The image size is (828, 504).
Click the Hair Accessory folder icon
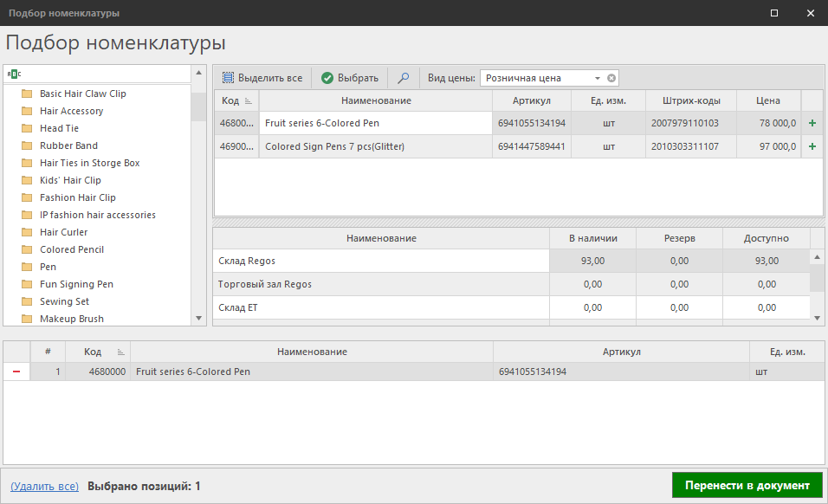27,111
